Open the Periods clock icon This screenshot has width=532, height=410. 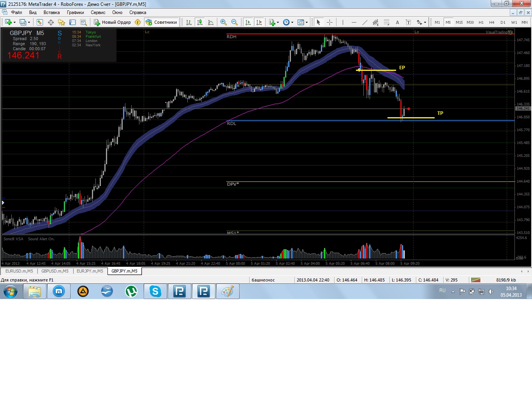click(x=286, y=22)
